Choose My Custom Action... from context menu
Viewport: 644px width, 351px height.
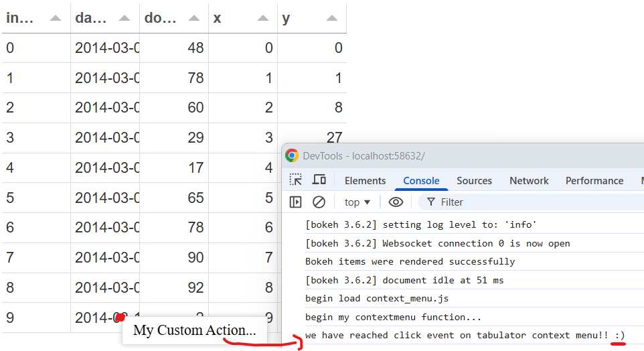(x=194, y=330)
